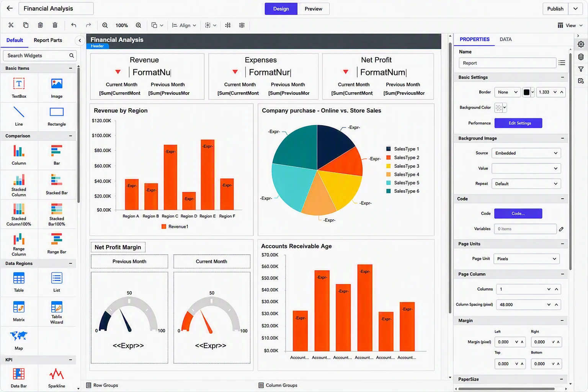Click the Code... button
The height and width of the screenshot is (392, 588).
tap(518, 214)
